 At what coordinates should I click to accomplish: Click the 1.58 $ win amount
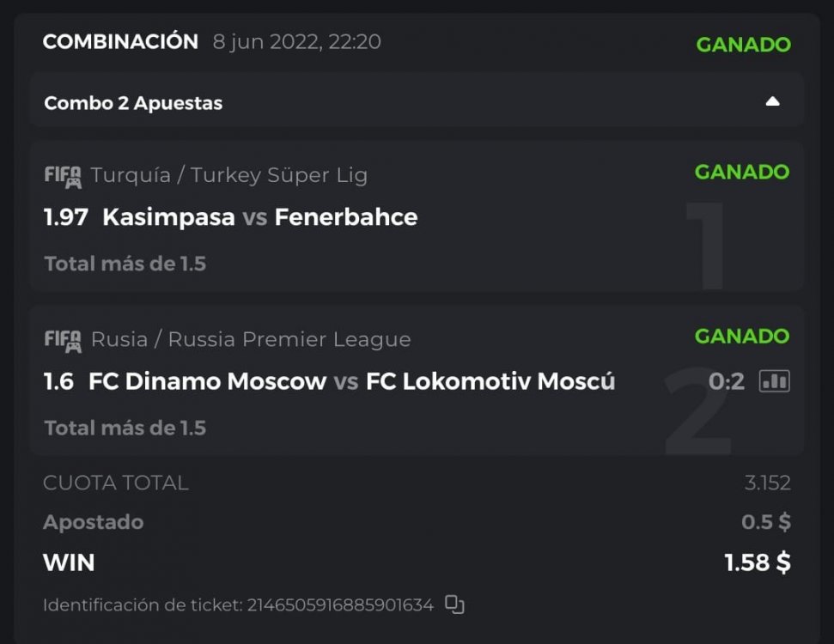coord(757,562)
